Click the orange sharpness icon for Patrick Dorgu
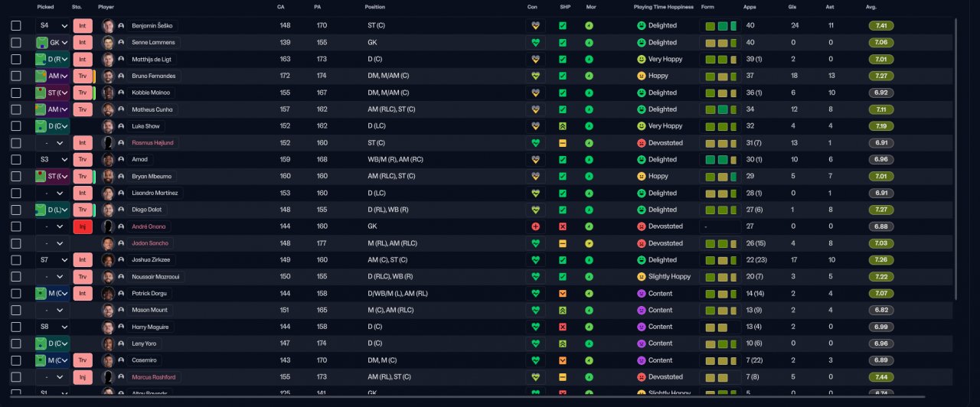980x407 pixels. pyautogui.click(x=563, y=294)
